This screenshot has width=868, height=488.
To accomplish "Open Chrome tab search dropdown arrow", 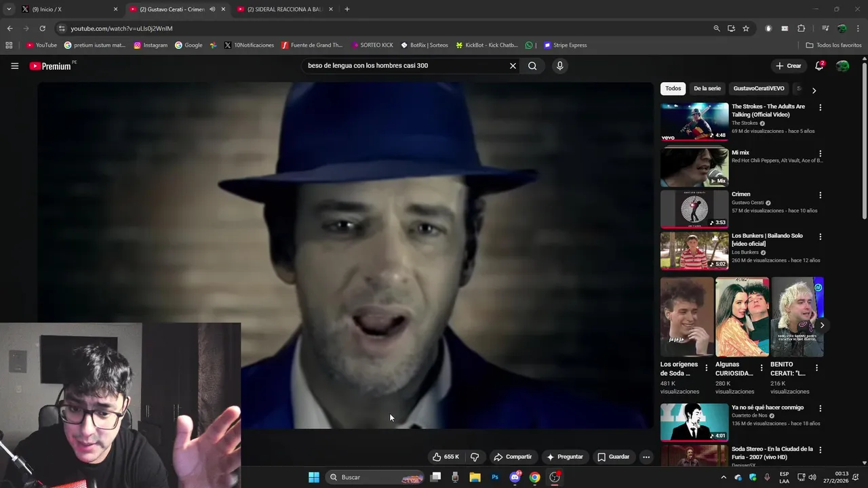I will click(x=9, y=9).
